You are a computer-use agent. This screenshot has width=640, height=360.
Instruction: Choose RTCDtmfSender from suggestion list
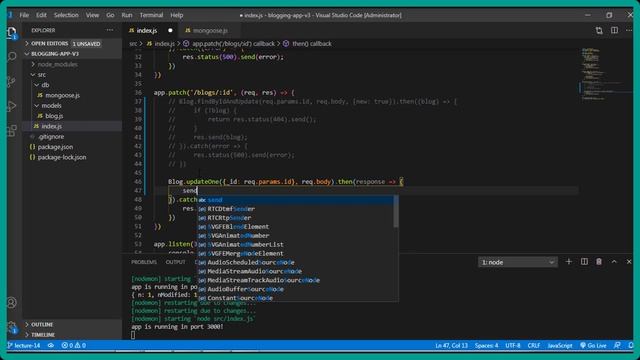[296, 209]
